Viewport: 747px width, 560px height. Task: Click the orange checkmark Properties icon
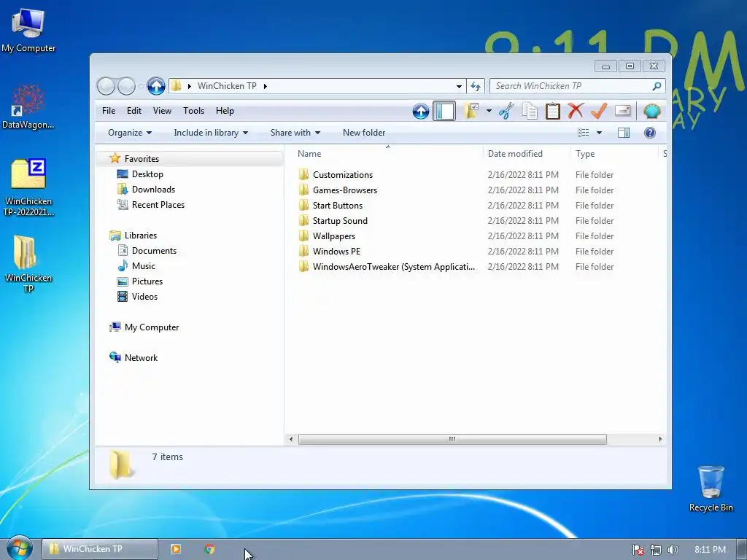coord(599,111)
